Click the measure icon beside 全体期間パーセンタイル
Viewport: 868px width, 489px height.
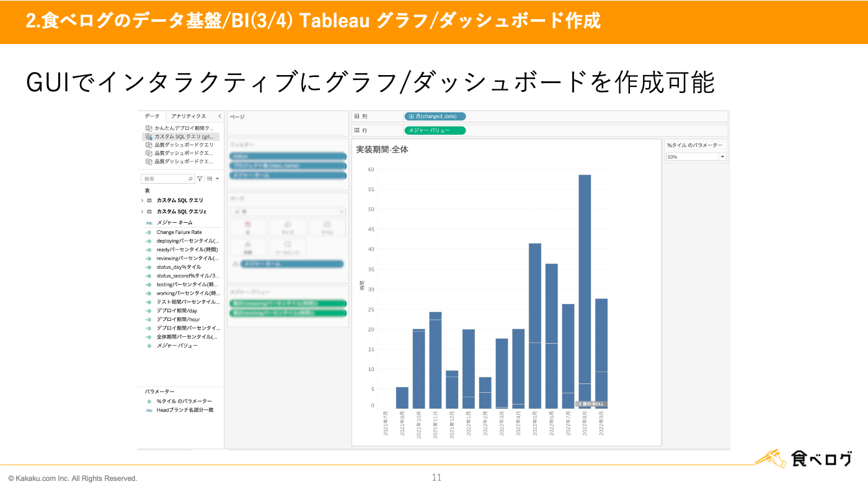point(149,337)
